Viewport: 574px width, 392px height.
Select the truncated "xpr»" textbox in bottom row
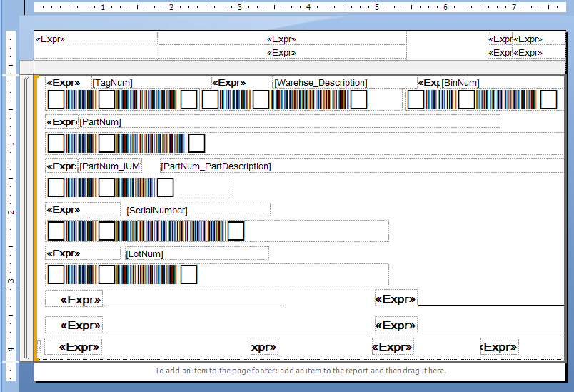(264, 346)
